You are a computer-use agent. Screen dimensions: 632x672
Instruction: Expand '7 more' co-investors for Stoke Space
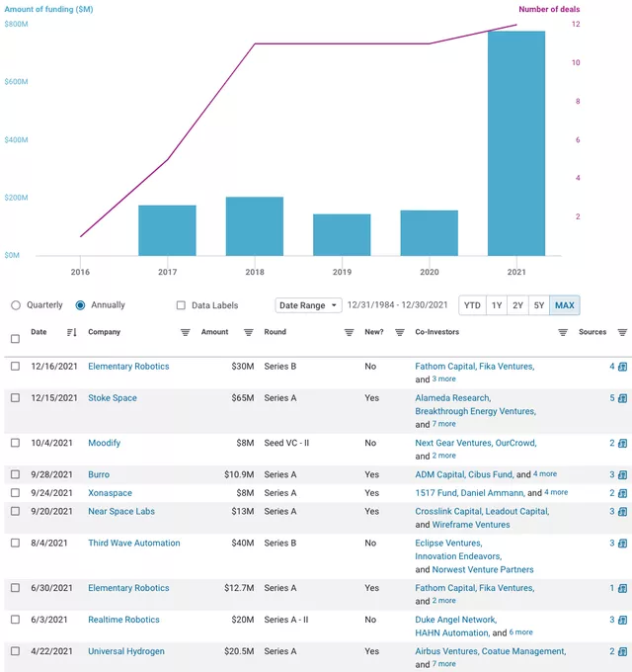(443, 424)
